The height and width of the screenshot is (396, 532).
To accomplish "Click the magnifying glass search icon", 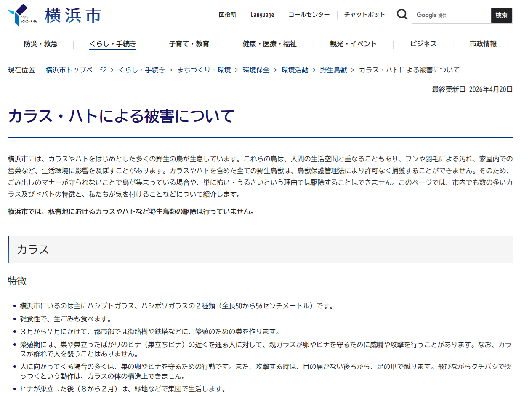I will [x=402, y=15].
